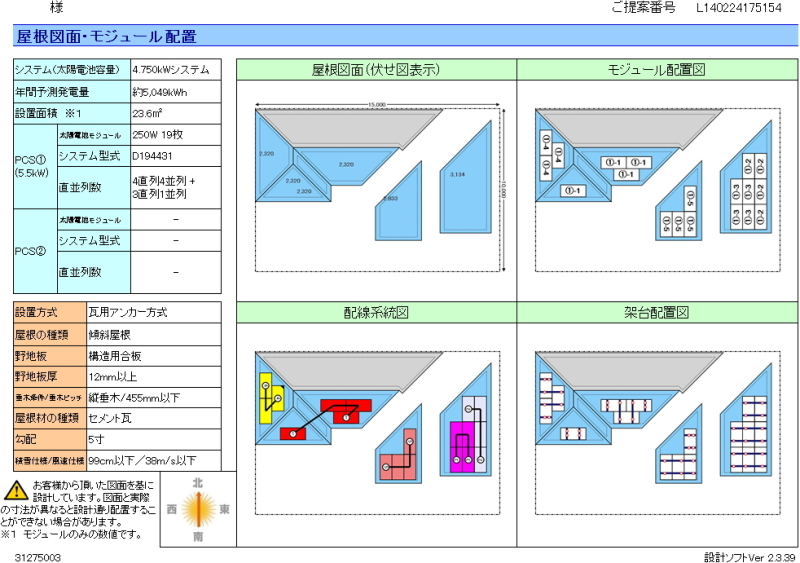The image size is (800, 563).
Task: Select the 屋根図面(伏せ図表示) panel header
Action: [376, 70]
